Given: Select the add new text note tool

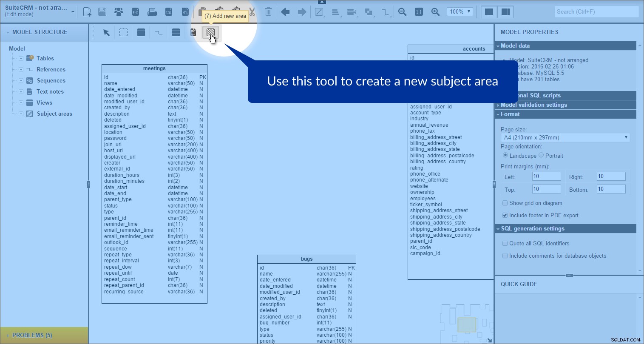Looking at the screenshot, I should (x=193, y=32).
